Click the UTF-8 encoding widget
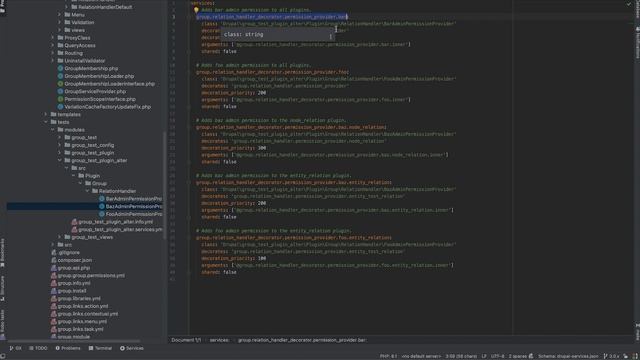Image resolution: width=640 pixels, height=360 pixels. tap(498, 356)
